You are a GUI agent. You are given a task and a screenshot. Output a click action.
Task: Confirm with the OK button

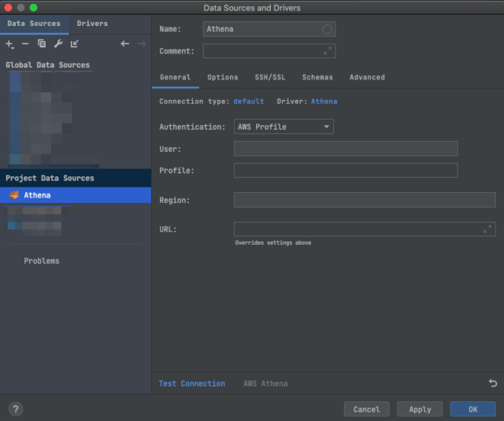[x=472, y=409]
